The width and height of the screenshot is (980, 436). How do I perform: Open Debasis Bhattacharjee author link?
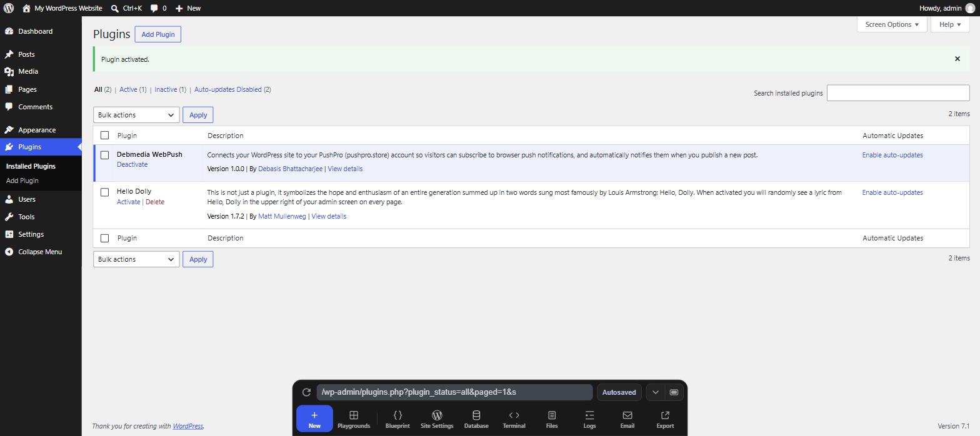pos(290,169)
